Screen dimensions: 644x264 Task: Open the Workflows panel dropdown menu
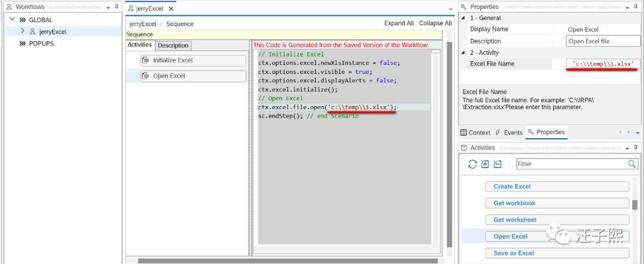[108, 7]
